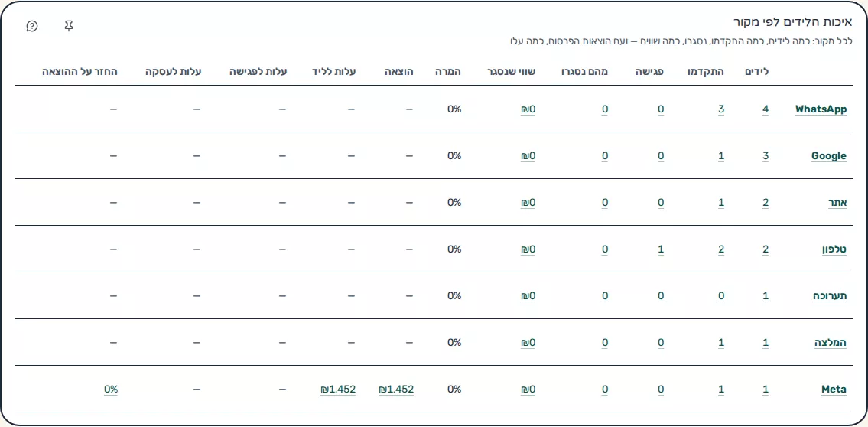Click Meta closed value ₪0
The height and width of the screenshot is (427, 868).
528,390
